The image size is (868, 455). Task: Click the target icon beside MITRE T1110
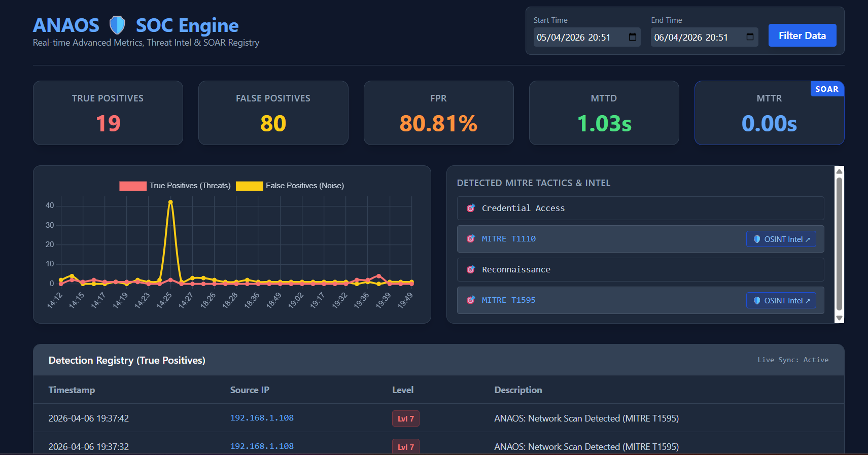tap(471, 238)
